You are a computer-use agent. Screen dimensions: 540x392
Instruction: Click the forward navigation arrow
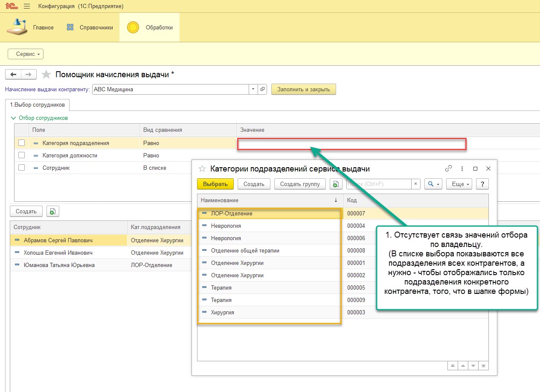click(x=29, y=75)
